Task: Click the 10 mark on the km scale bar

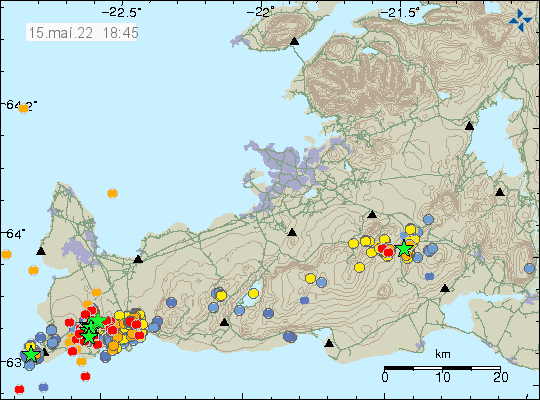Action: click(x=443, y=377)
